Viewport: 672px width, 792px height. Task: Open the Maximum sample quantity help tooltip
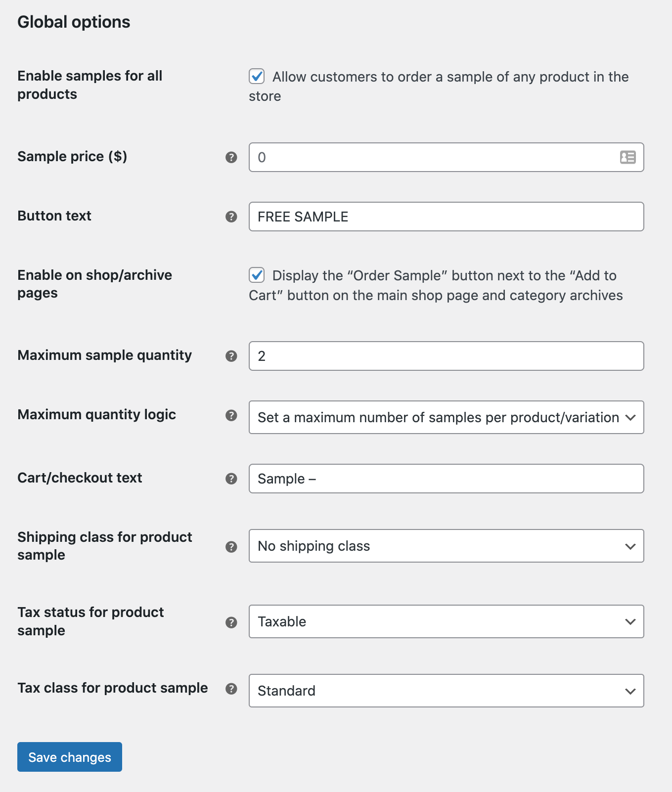click(x=231, y=355)
